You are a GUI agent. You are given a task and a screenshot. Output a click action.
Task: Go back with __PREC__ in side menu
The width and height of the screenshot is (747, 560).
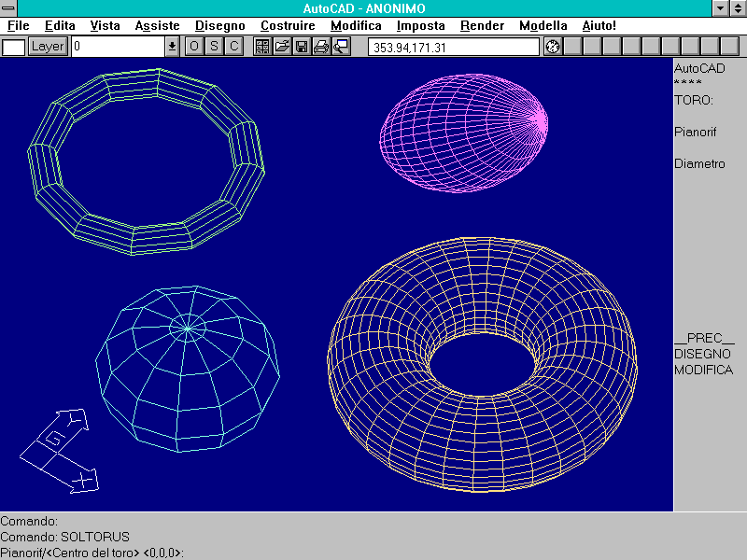tap(705, 338)
